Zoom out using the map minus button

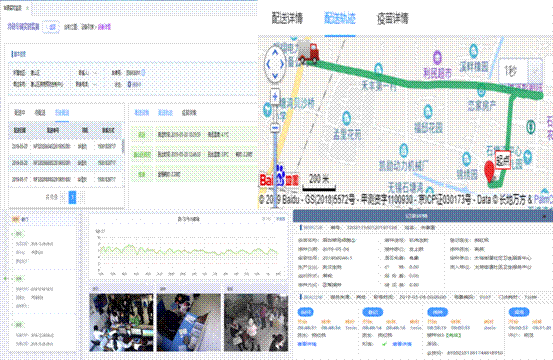point(275,127)
